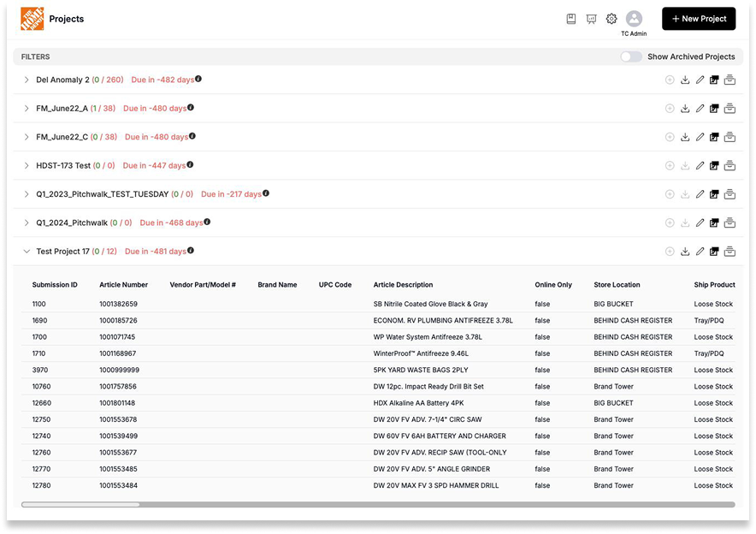The height and width of the screenshot is (534, 756).
Task: Expand the FM_June22_A project row
Action: (x=27, y=109)
